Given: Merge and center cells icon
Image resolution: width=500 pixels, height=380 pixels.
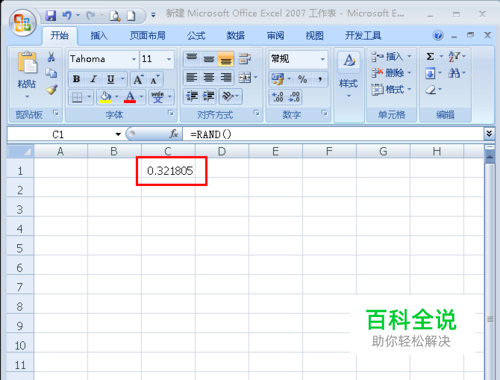Looking at the screenshot, I should click(245, 78).
